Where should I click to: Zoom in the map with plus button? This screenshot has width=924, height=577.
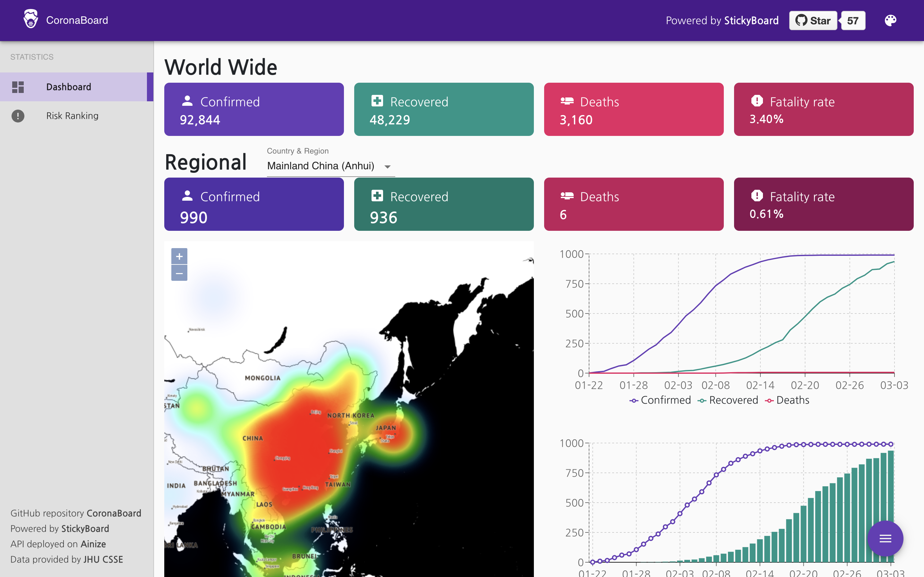point(179,256)
